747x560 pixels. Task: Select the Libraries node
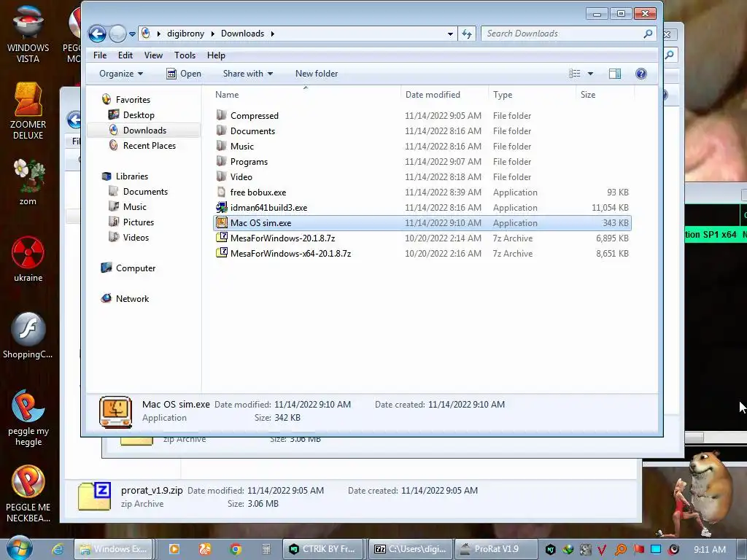(x=132, y=176)
